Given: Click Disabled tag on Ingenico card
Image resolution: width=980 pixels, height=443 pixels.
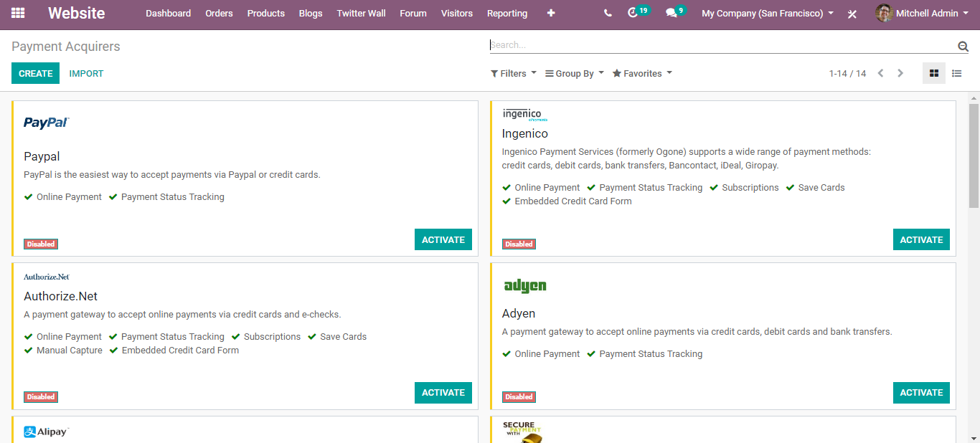Looking at the screenshot, I should coord(519,244).
